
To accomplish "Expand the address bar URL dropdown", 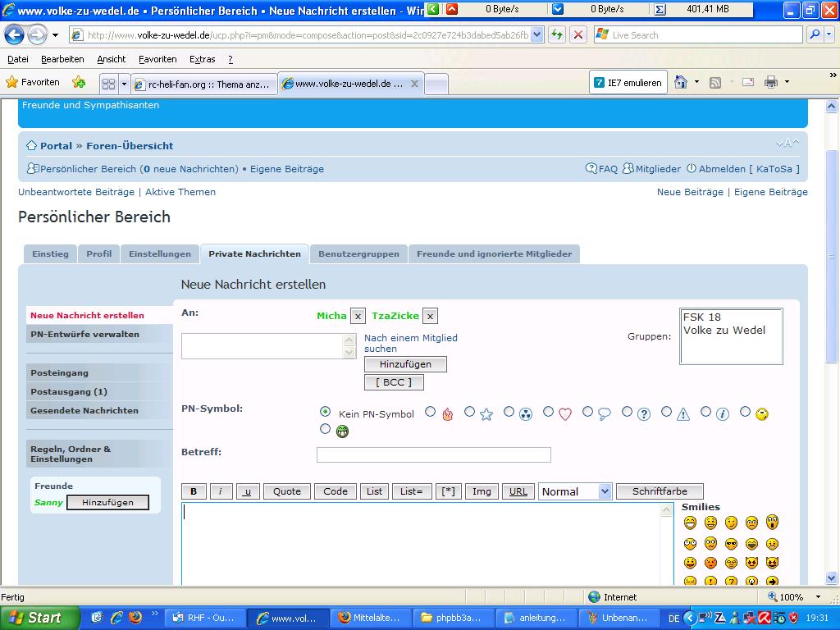I will pos(536,35).
